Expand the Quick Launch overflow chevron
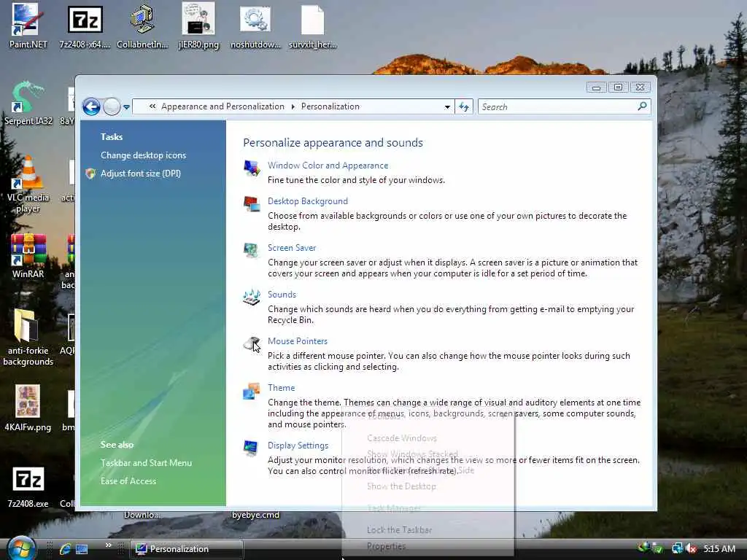 [108, 545]
